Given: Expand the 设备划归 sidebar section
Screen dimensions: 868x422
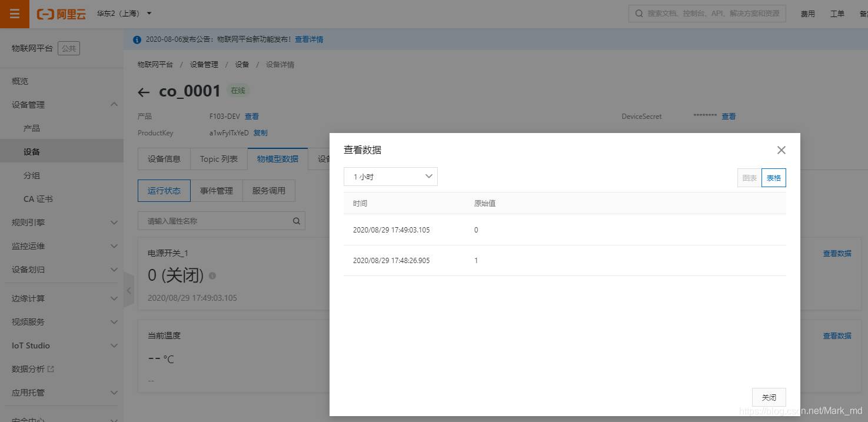Looking at the screenshot, I should click(61, 270).
